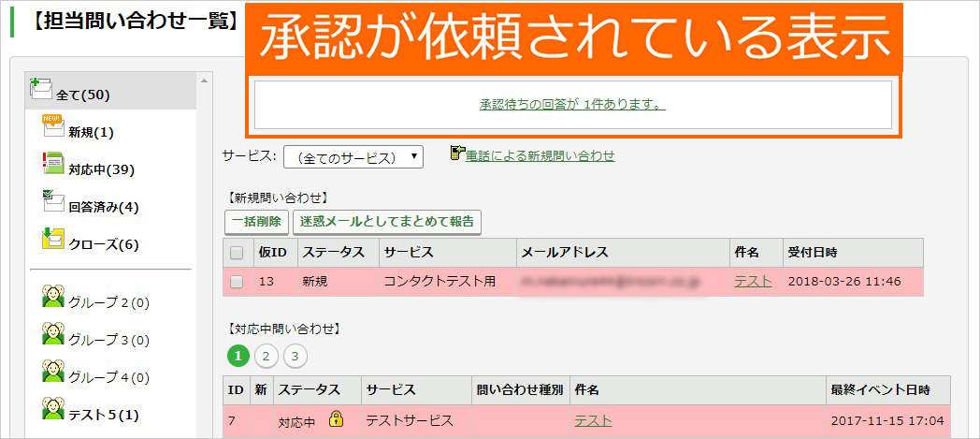Click the コンタクトテスト用 service cell
Viewport: 980px width, 439px height.
point(448,282)
